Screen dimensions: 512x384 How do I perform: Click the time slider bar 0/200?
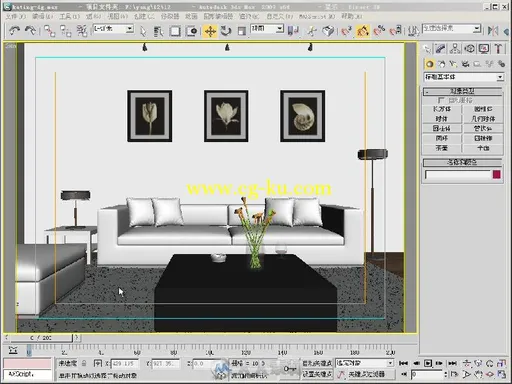[41, 338]
